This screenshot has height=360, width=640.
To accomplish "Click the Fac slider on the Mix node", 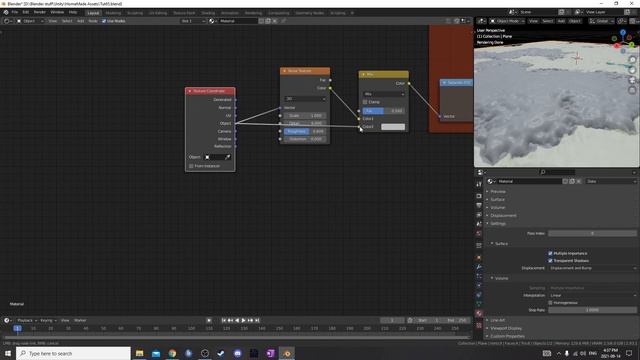I will (384, 111).
